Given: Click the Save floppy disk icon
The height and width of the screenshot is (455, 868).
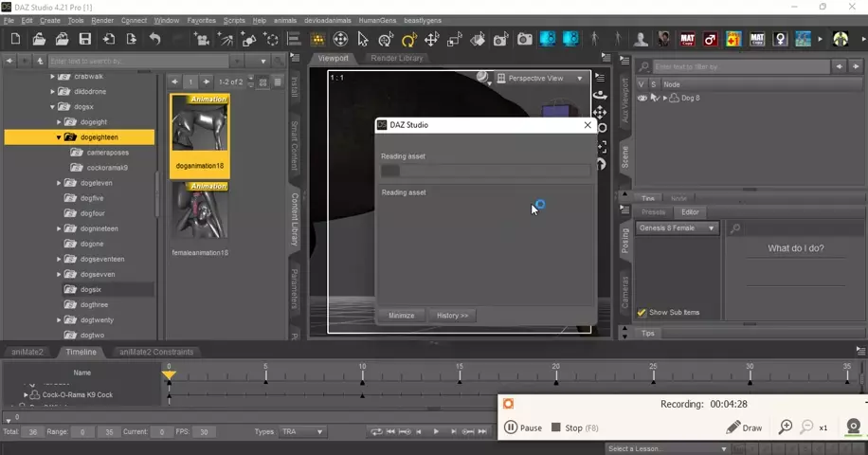Looking at the screenshot, I should tap(85, 39).
